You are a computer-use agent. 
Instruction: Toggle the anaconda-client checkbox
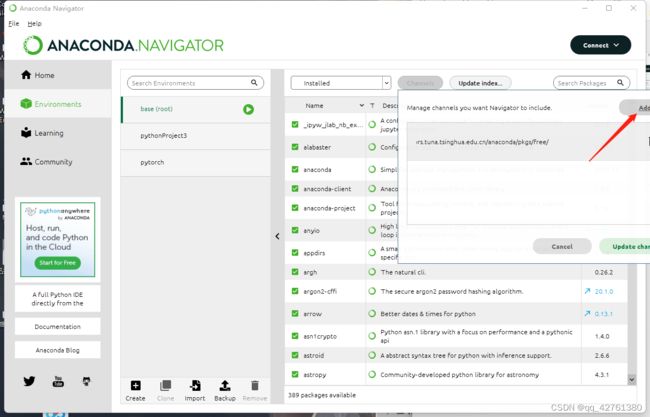295,189
